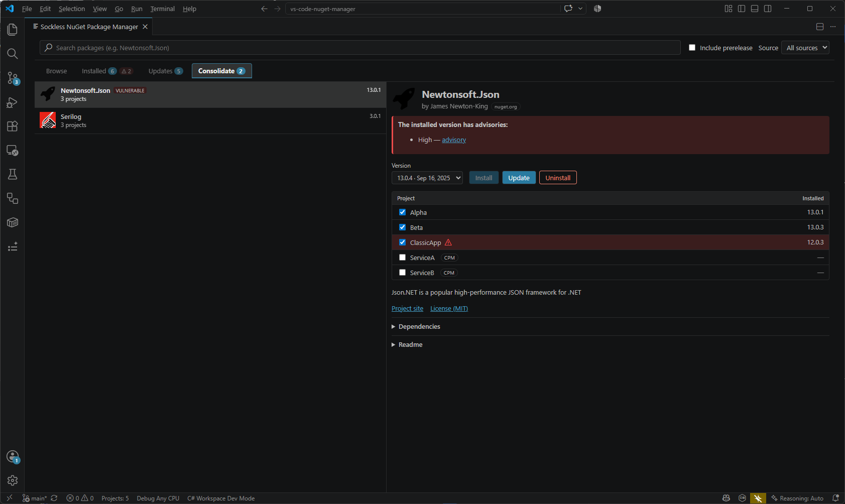Open the container package view icon

13,222
